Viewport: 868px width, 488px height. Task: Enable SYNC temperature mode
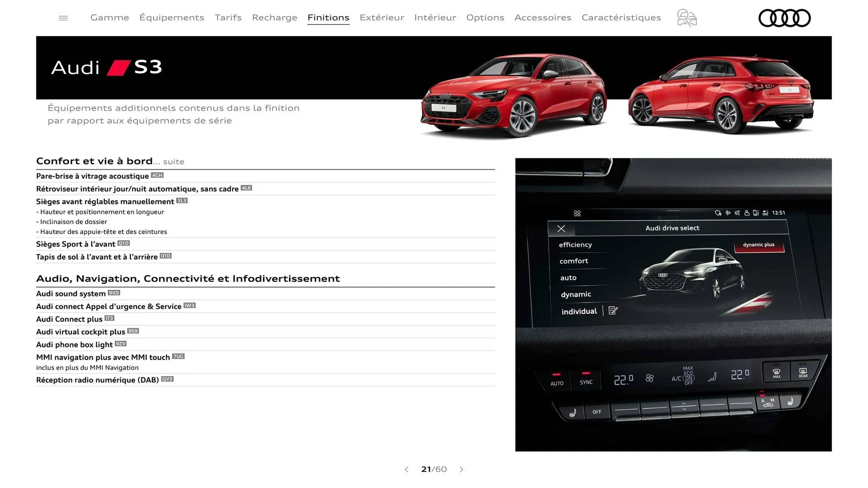tap(586, 382)
